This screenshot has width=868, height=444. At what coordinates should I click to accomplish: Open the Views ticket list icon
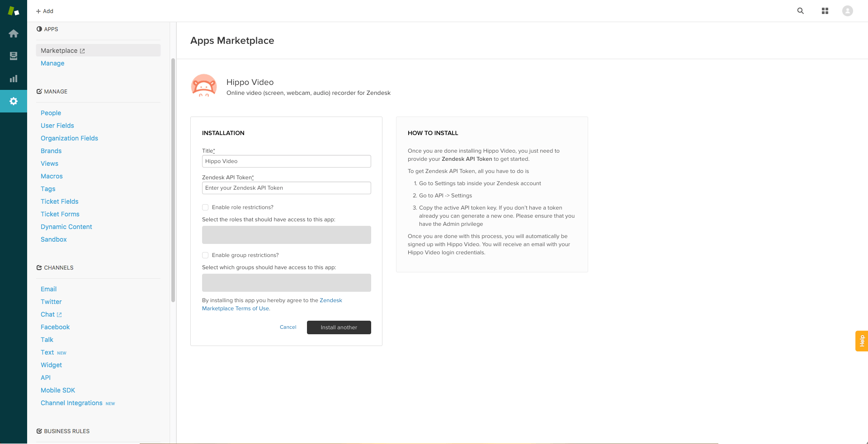14,56
